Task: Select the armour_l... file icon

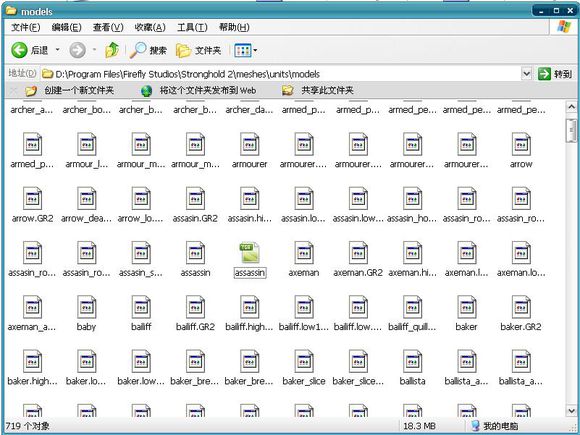Action: click(87, 144)
